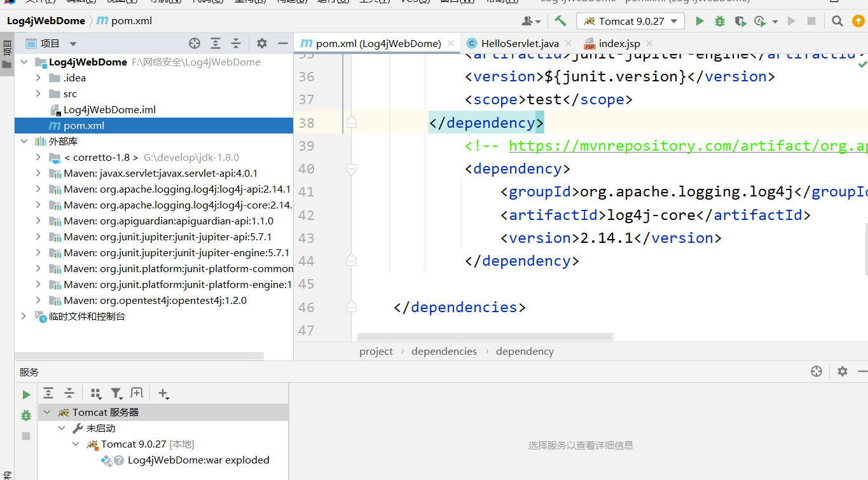Launch the profiler tool
Screen dimensions: 868x480
[761, 20]
